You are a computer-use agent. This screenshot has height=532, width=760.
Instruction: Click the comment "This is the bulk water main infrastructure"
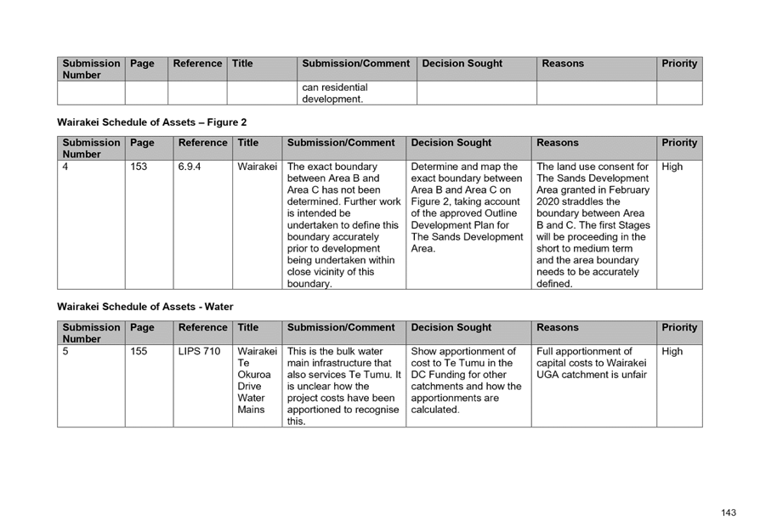pyautogui.click(x=344, y=386)
